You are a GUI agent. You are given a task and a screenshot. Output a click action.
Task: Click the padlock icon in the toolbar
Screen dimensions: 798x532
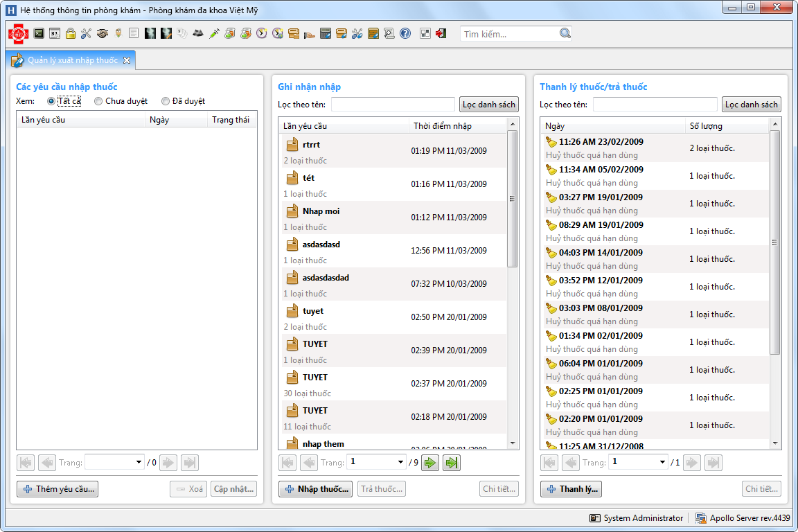(71, 33)
